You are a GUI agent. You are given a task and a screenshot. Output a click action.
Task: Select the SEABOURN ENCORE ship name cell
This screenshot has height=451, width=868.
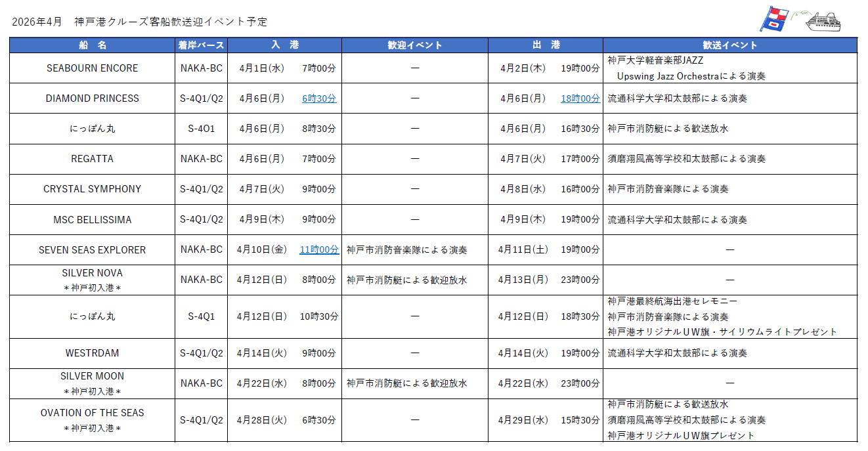(92, 68)
